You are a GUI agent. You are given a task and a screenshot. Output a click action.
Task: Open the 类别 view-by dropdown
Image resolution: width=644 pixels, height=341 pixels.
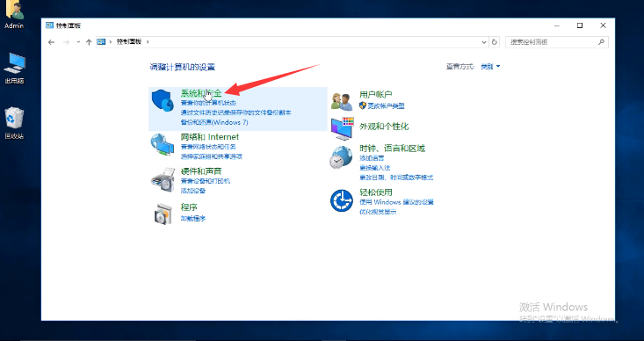[x=490, y=67]
